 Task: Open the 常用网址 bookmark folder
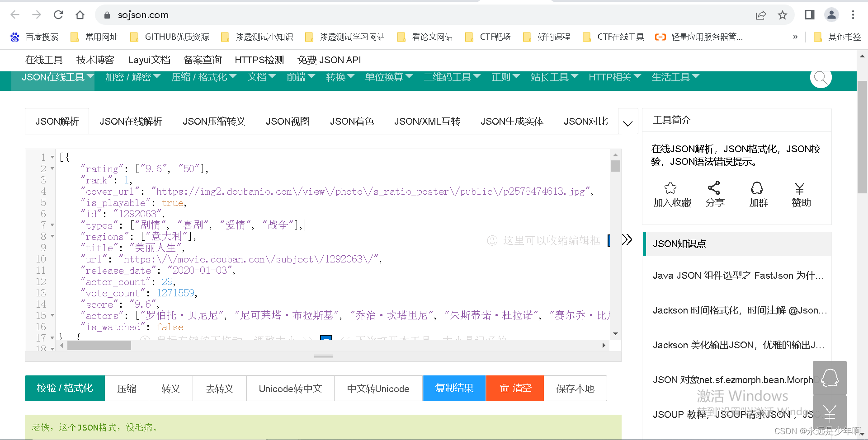coord(94,37)
